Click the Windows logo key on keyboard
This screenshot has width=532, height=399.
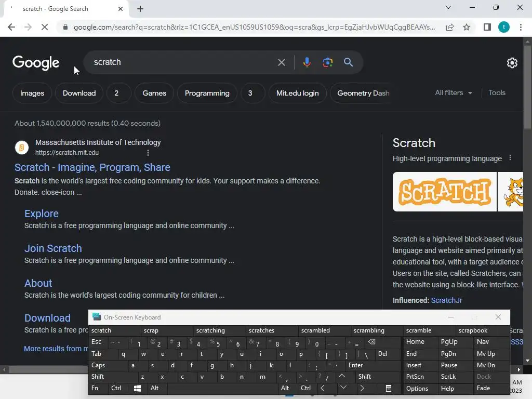[137, 388]
